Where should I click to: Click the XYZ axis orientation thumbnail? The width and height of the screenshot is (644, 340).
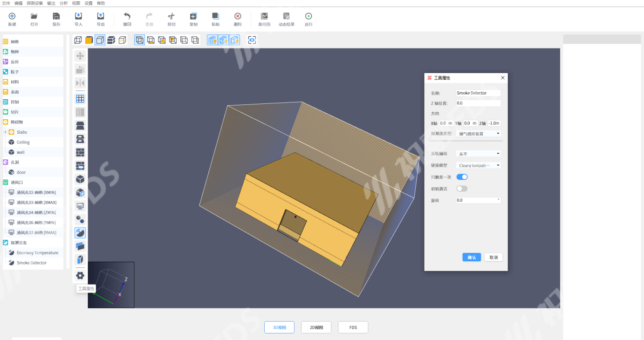click(x=111, y=285)
